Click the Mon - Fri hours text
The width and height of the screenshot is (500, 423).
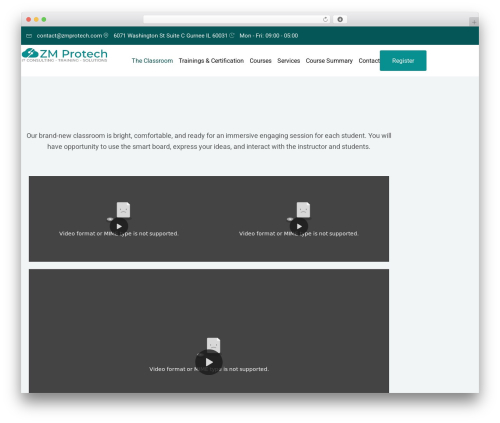click(x=269, y=36)
